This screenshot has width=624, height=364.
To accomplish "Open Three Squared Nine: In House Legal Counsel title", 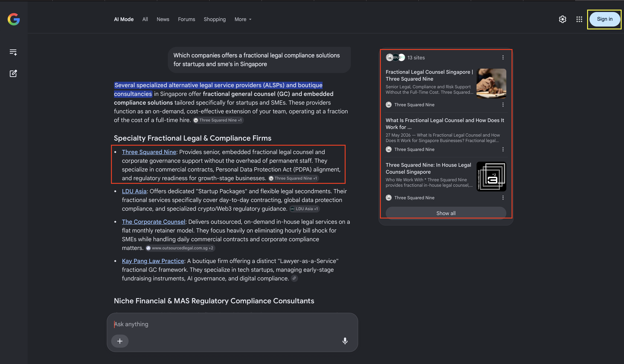I will 428,168.
